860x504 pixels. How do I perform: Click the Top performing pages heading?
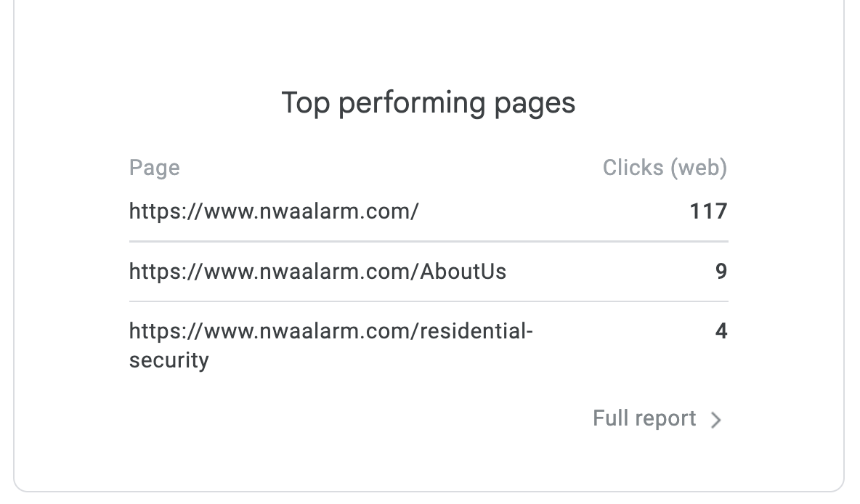point(429,103)
